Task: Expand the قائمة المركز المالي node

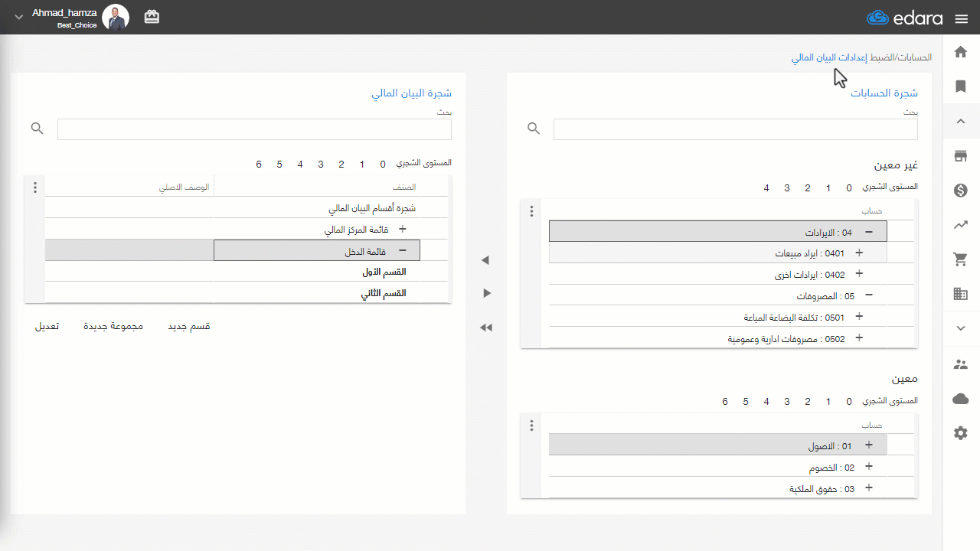Action: coord(403,229)
